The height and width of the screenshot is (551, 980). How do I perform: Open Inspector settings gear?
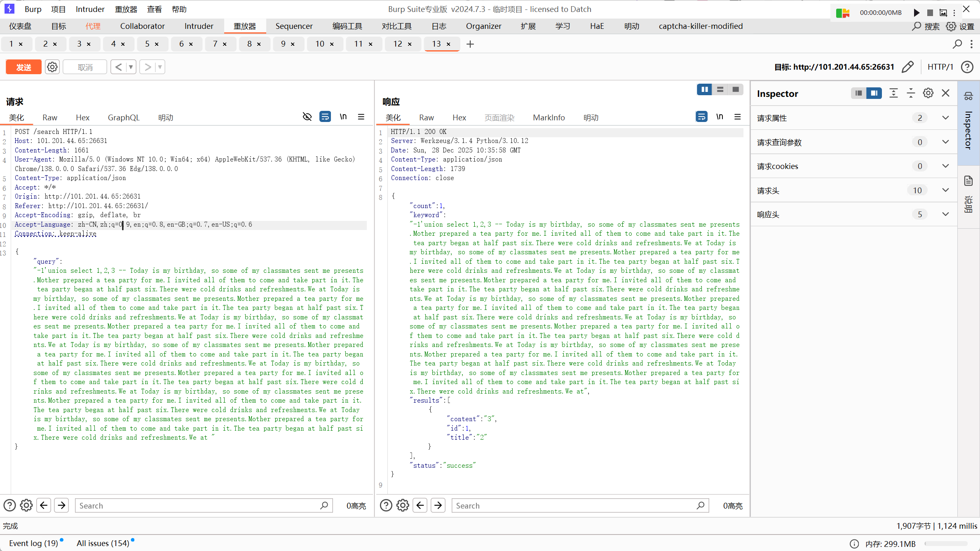[928, 93]
